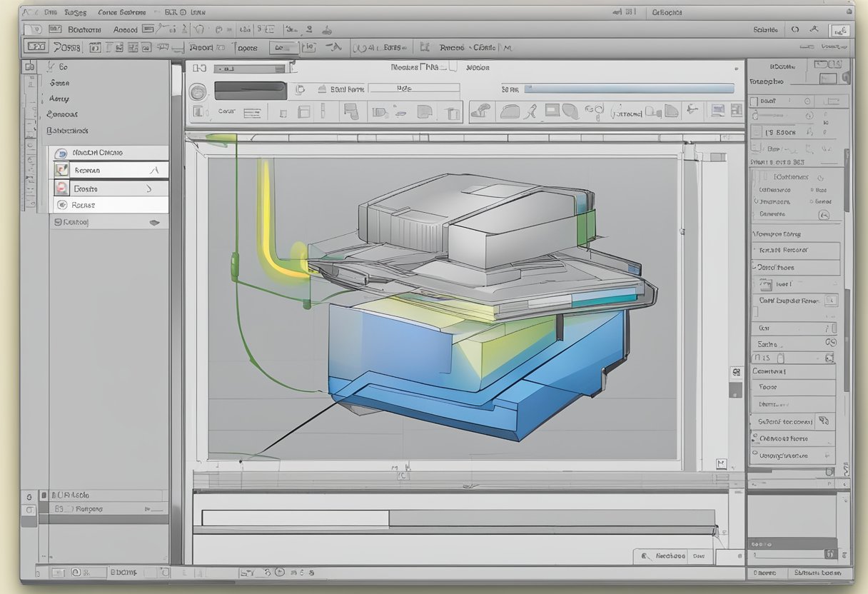Image resolution: width=868 pixels, height=594 pixels.
Task: Click the blue circle icon atop the left list
Action: click(62, 153)
